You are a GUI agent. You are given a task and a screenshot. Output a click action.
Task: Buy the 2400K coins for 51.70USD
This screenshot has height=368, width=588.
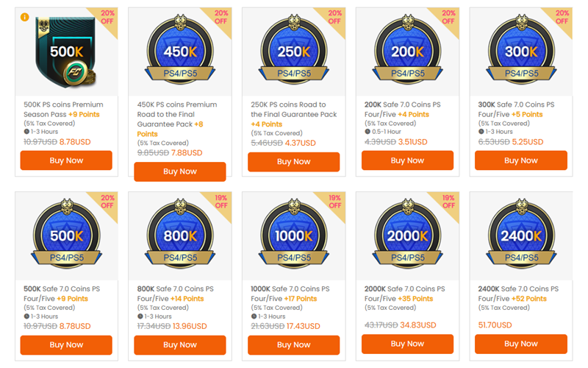point(521,344)
